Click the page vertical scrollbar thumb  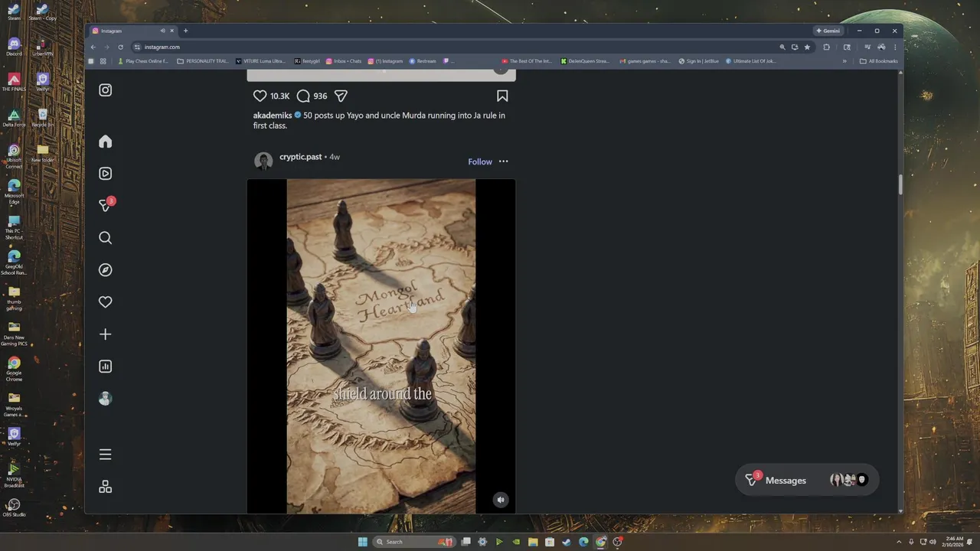900,185
